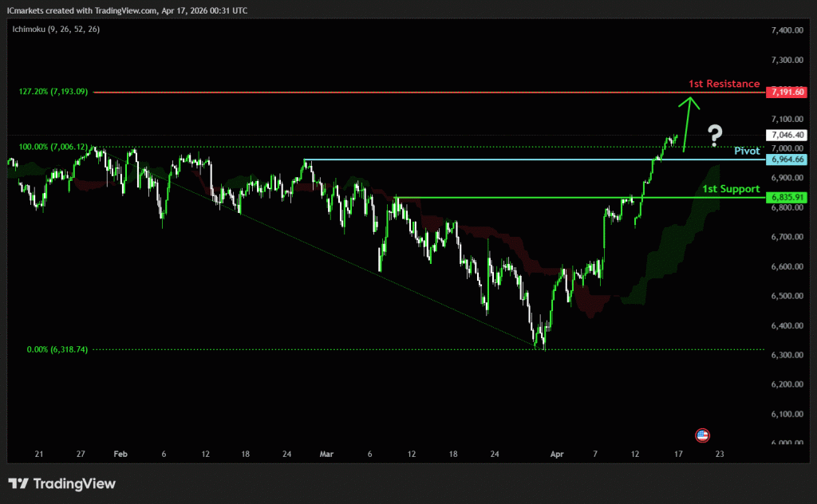Select the Mar marker on time axis
Image resolution: width=817 pixels, height=504 pixels.
point(326,454)
